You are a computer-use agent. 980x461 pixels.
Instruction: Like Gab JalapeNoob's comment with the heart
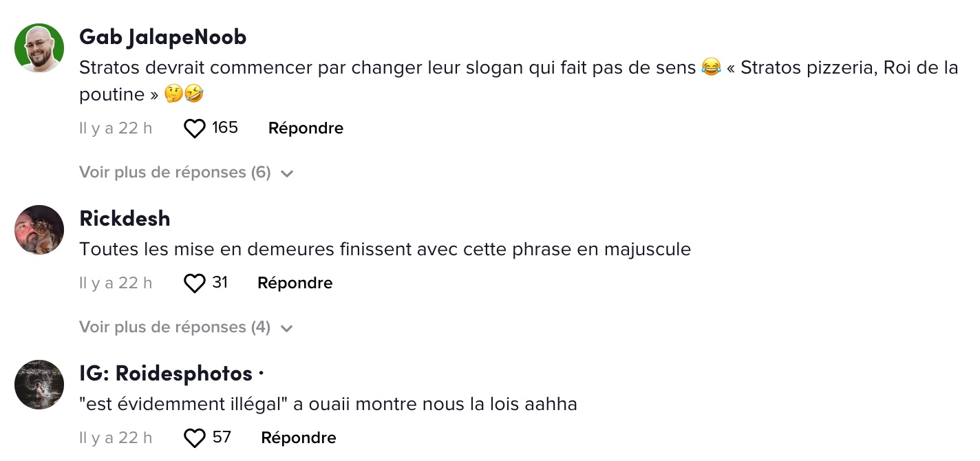[195, 129]
